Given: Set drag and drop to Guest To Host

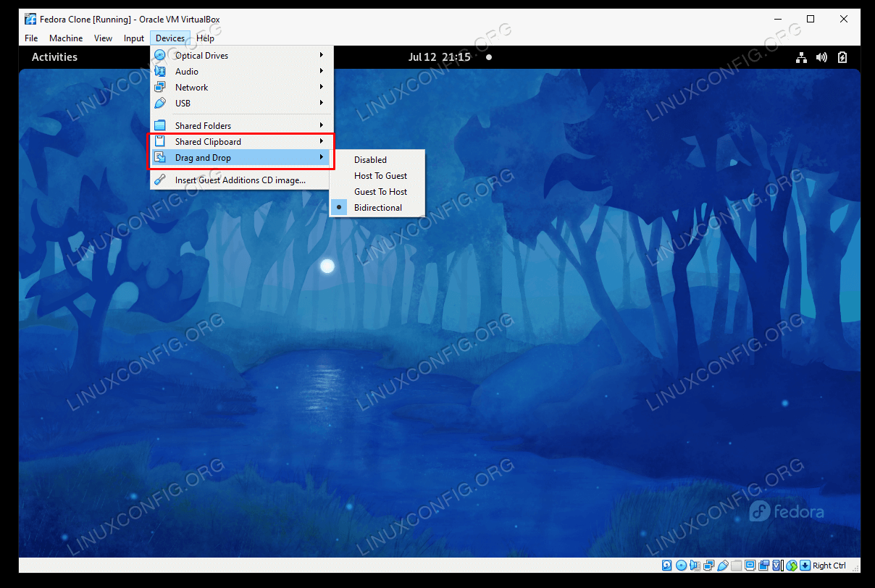Looking at the screenshot, I should point(380,192).
